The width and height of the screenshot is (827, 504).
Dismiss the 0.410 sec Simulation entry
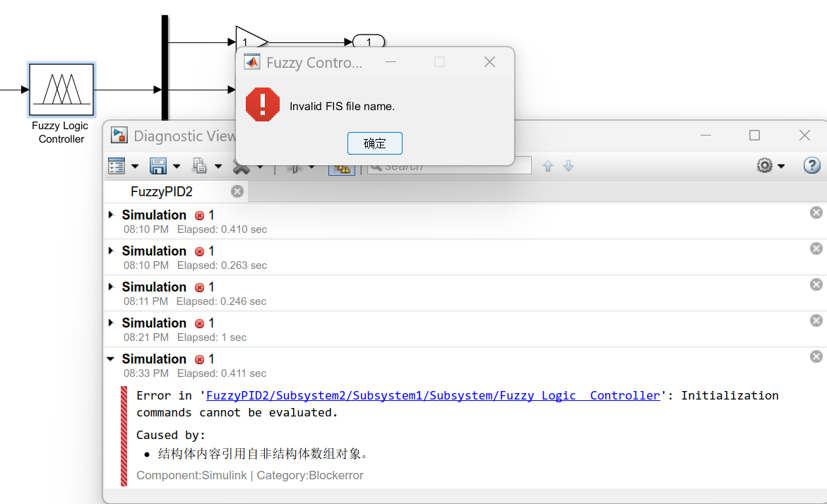pos(816,212)
